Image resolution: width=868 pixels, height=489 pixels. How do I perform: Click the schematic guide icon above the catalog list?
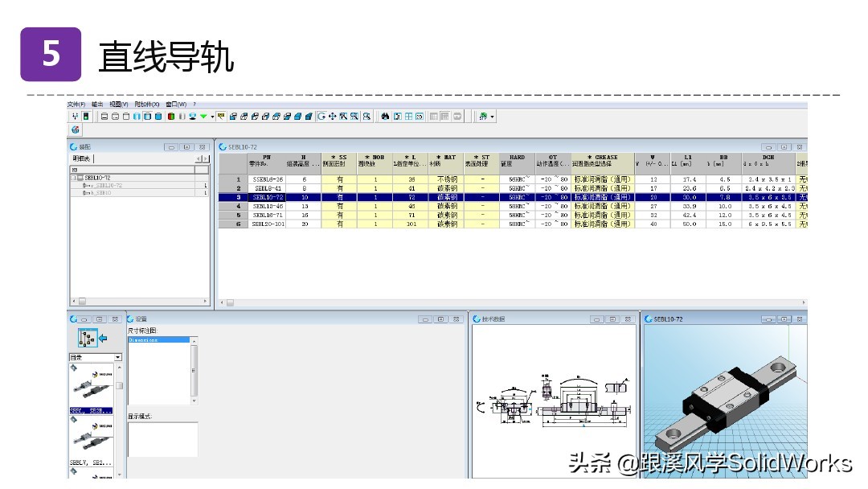(x=88, y=338)
